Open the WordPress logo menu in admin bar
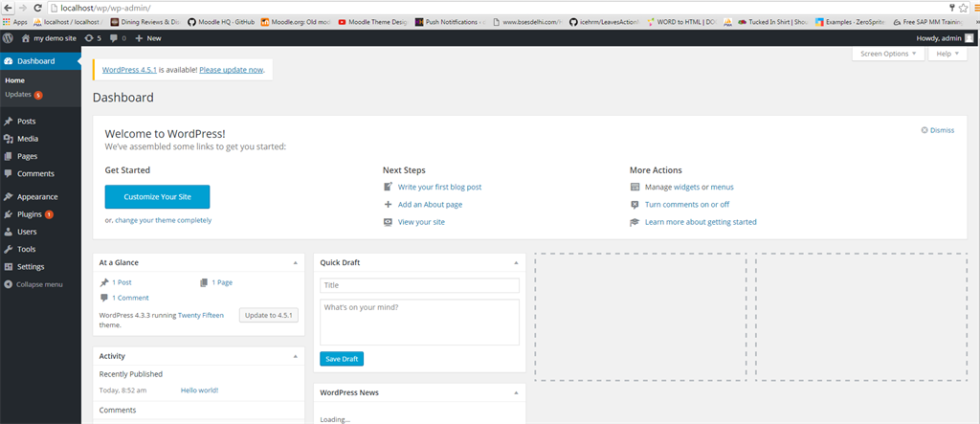Screen dimensions: 980x424 coord(8,38)
